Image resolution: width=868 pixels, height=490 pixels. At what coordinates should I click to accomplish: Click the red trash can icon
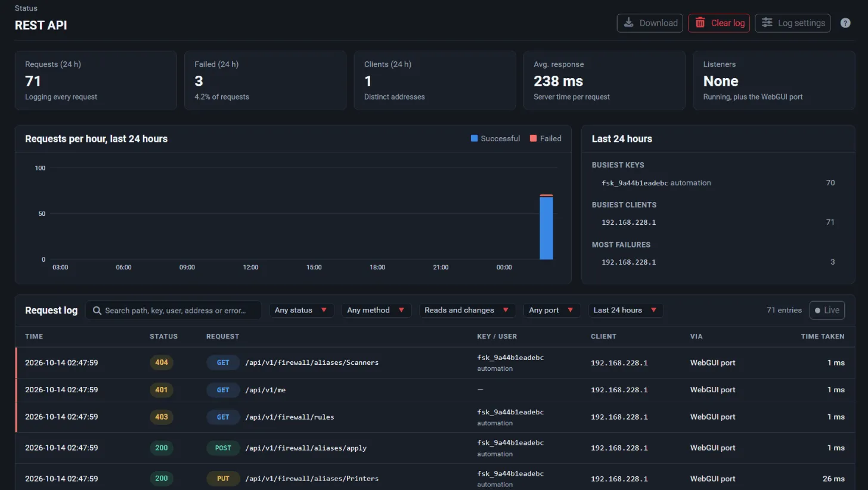point(700,23)
